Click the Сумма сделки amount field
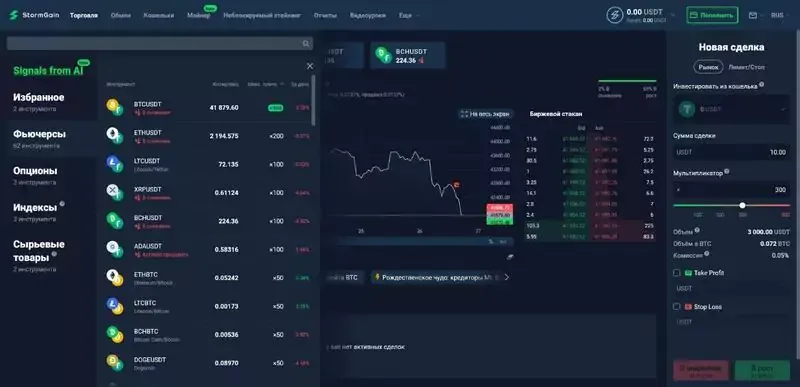The image size is (800, 387). point(731,152)
